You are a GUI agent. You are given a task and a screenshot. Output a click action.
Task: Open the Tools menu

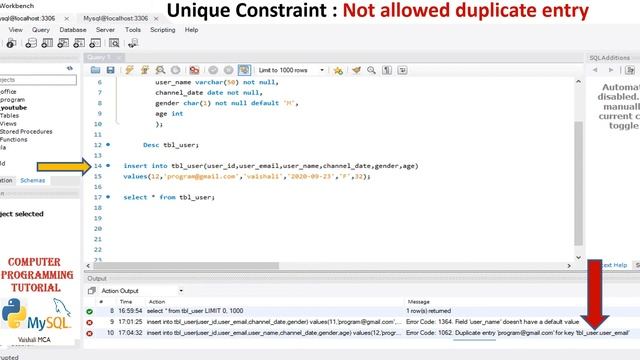tap(133, 30)
